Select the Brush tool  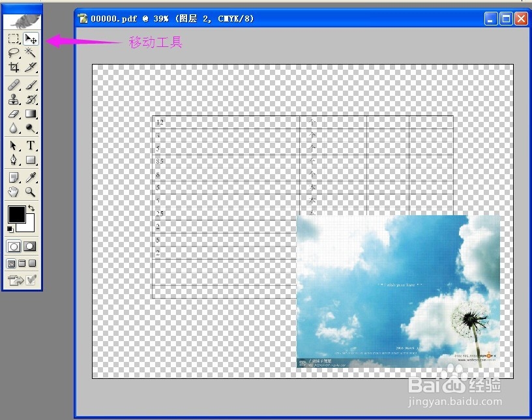tap(31, 85)
